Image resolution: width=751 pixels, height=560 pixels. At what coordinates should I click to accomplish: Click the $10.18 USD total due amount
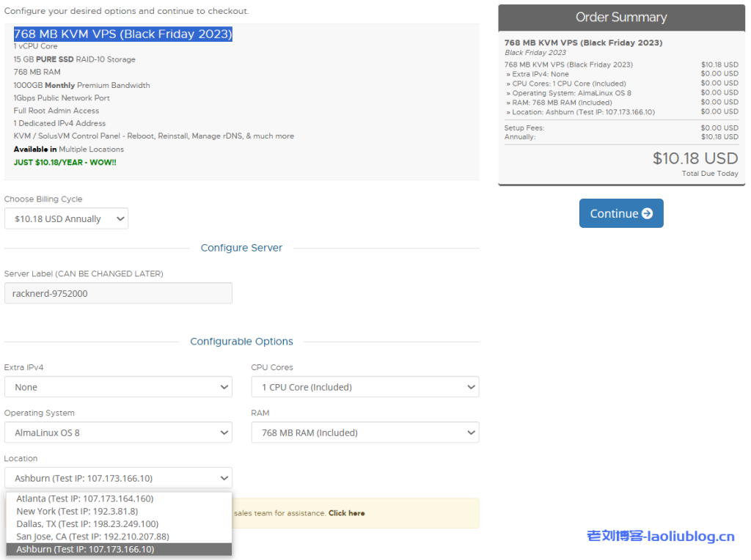(x=695, y=158)
